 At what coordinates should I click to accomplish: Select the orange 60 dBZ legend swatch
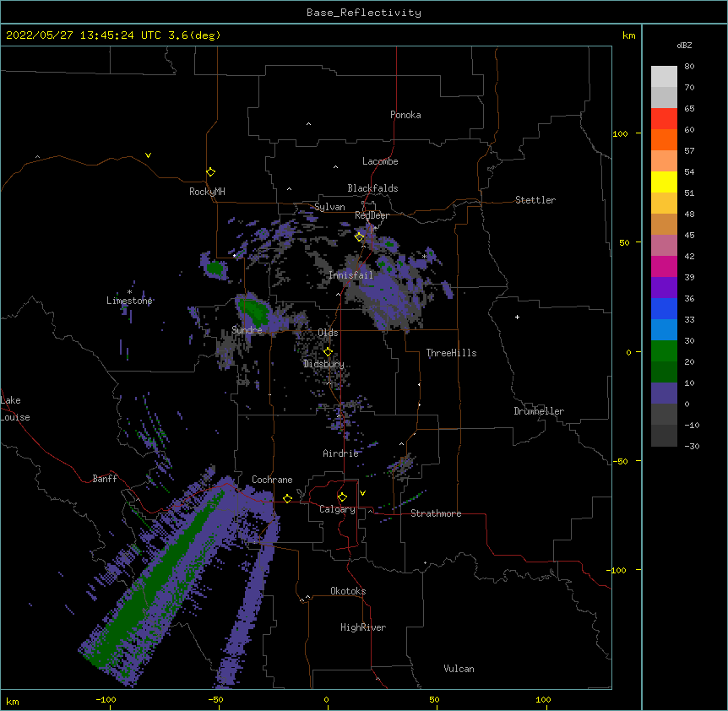pos(664,139)
